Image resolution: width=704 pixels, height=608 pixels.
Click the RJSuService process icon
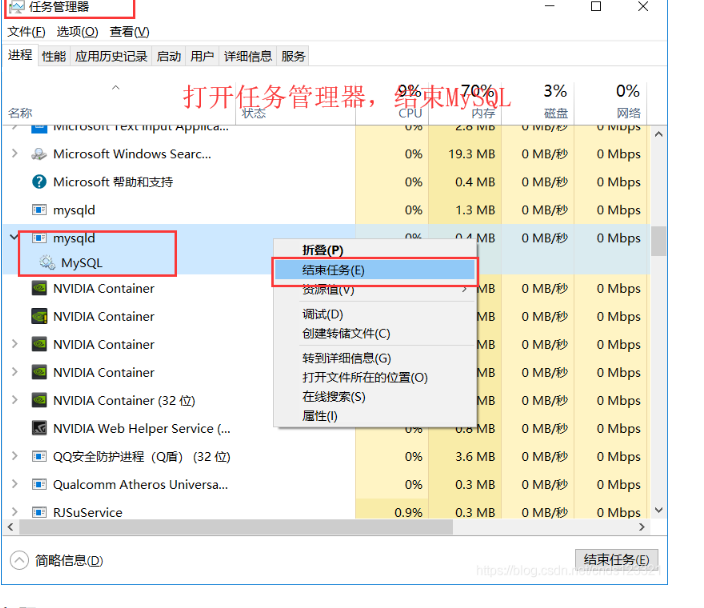pos(39,512)
